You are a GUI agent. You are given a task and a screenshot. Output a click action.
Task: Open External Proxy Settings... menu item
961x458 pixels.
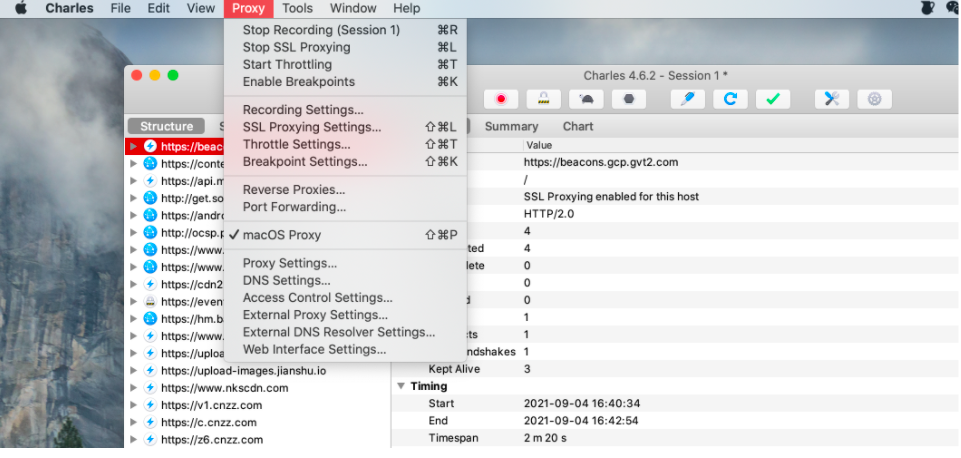coord(345,315)
